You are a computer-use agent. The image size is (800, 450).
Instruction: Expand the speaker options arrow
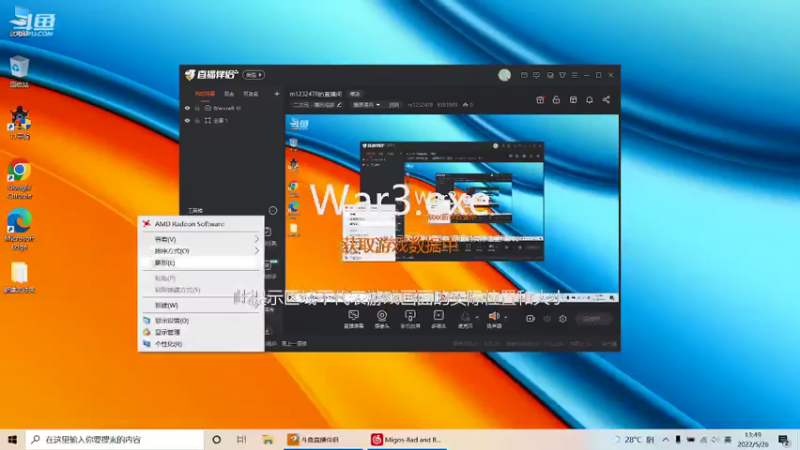[506, 317]
